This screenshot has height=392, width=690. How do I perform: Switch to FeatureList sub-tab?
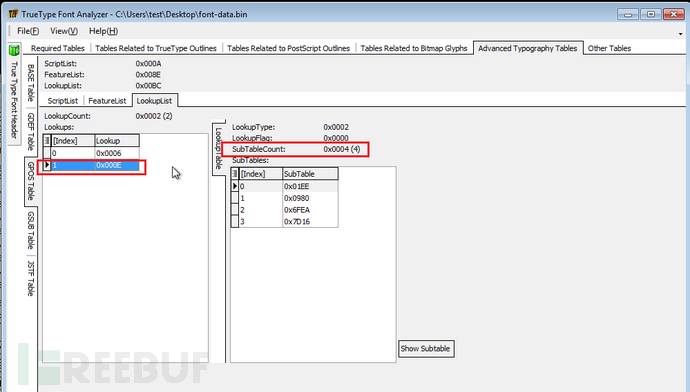107,101
